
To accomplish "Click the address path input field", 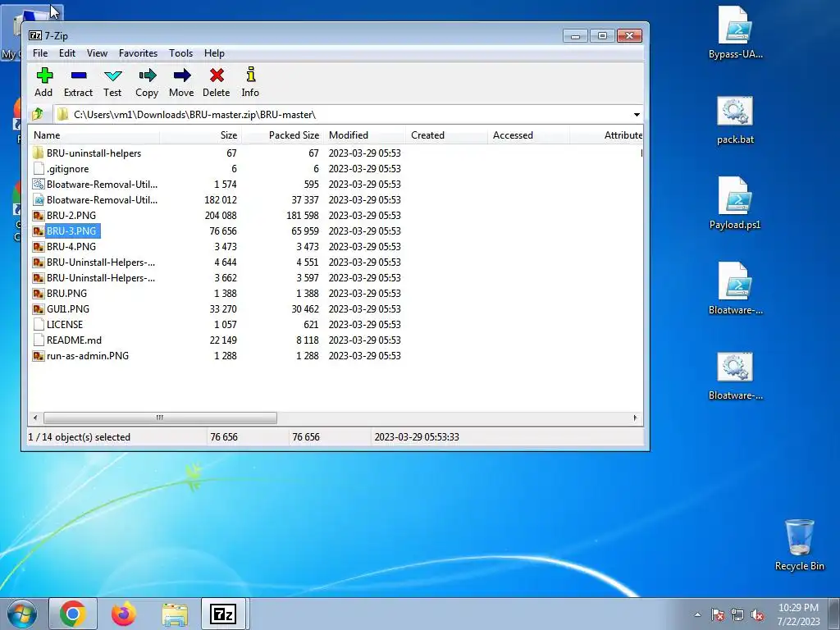I will coord(348,115).
